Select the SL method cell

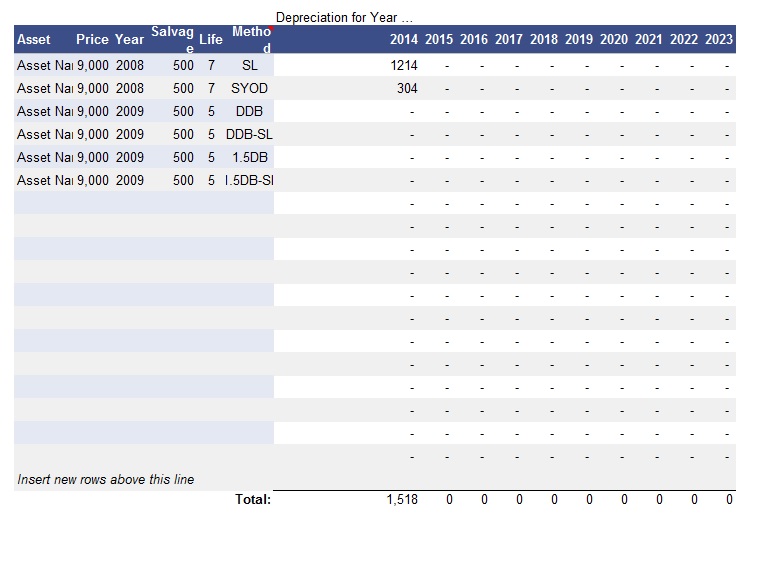[x=250, y=65]
